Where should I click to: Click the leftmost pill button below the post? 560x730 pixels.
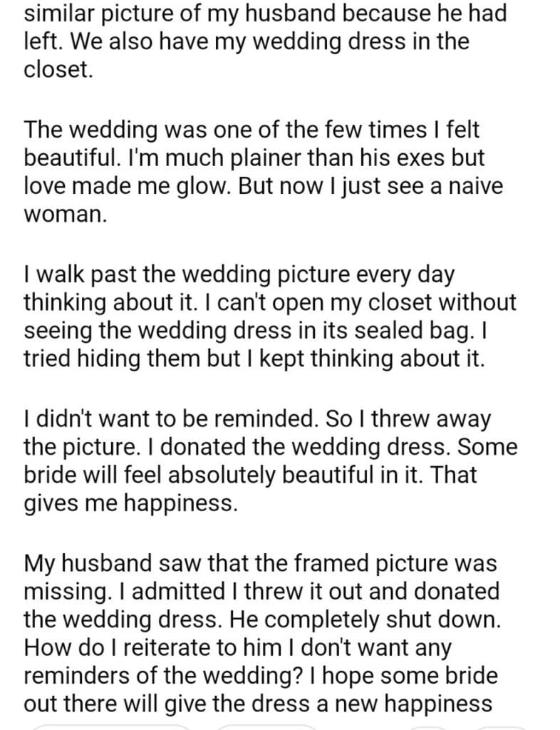point(114,726)
